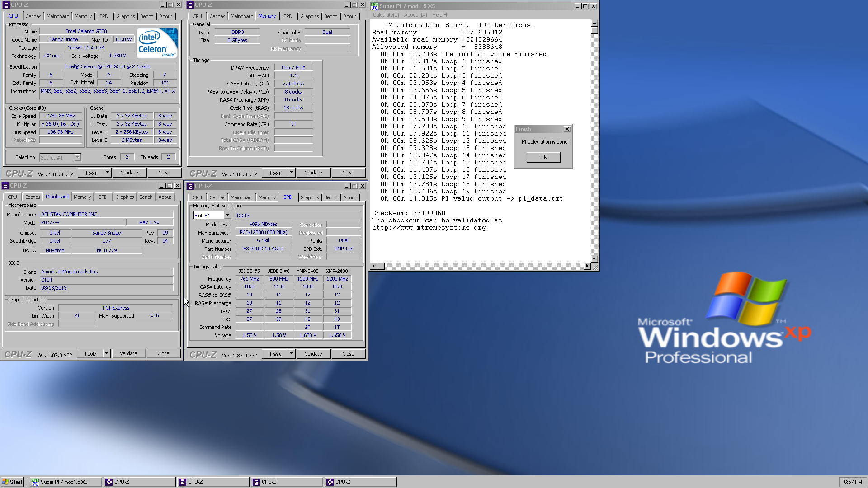The height and width of the screenshot is (488, 868).
Task: Select About tab in SPD window
Action: [350, 197]
